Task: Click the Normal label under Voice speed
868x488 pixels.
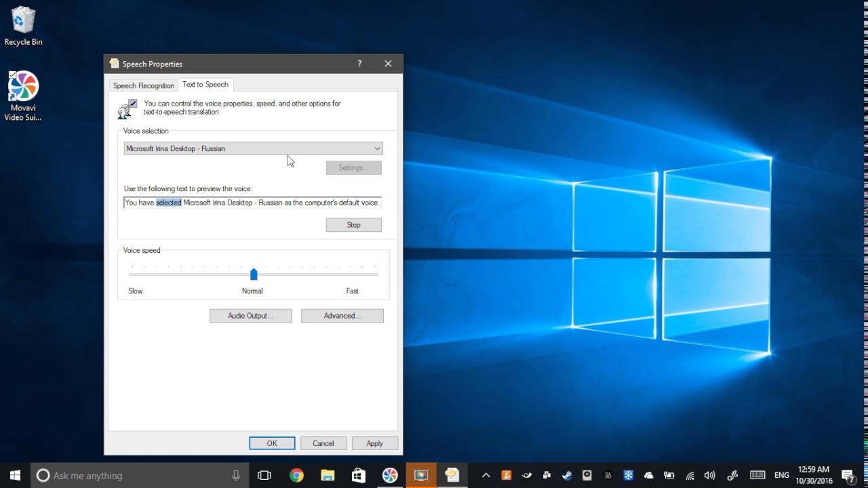Action: click(x=252, y=291)
